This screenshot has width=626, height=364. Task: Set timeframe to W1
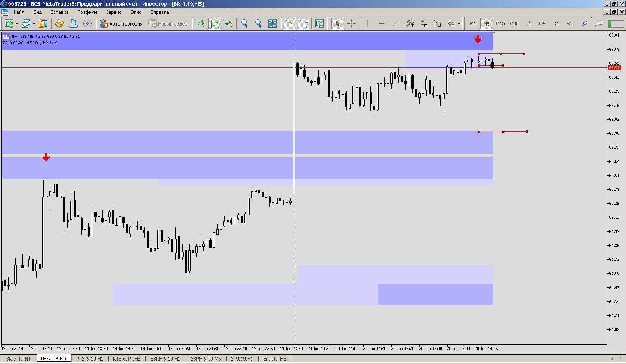(x=570, y=23)
